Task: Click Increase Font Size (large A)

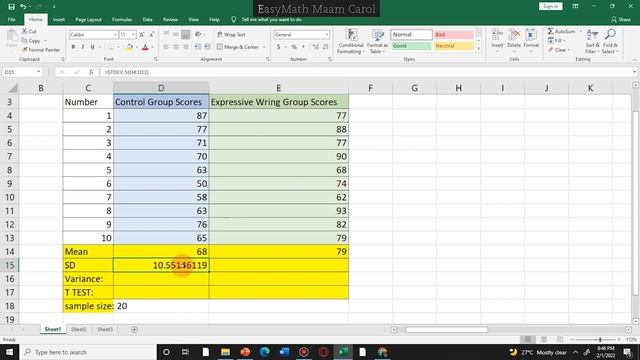Action: 142,35
